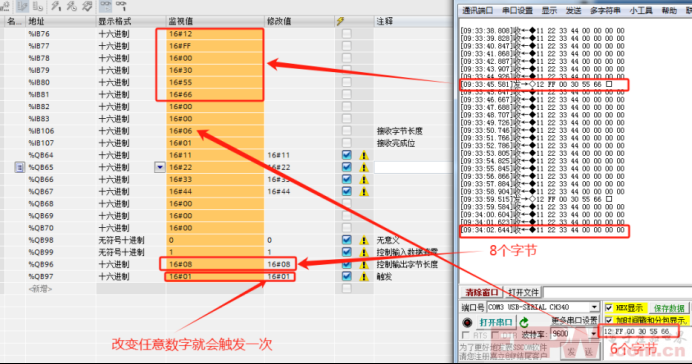
Task: Uncheck modify checkbox for %QB98
Action: point(347,240)
